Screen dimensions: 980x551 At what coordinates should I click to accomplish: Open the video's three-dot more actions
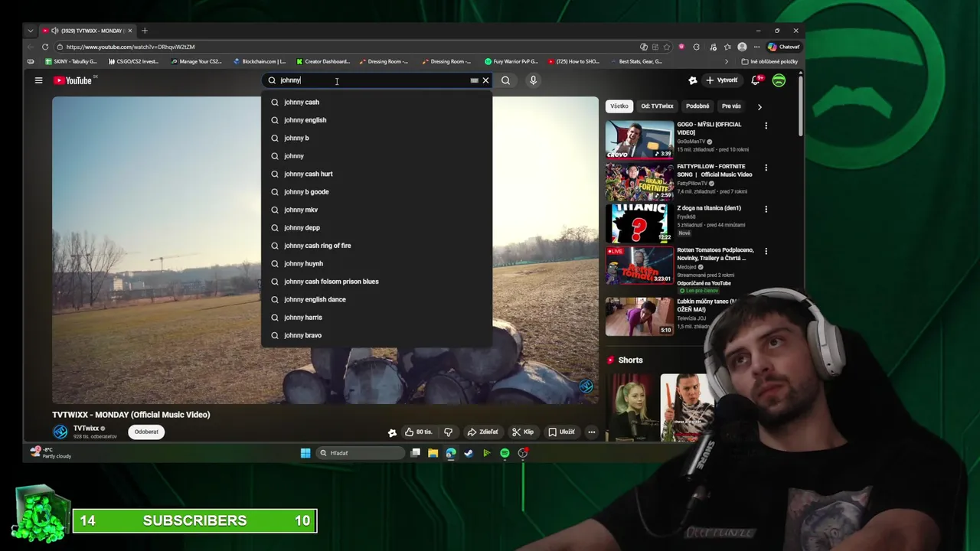pyautogui.click(x=591, y=432)
